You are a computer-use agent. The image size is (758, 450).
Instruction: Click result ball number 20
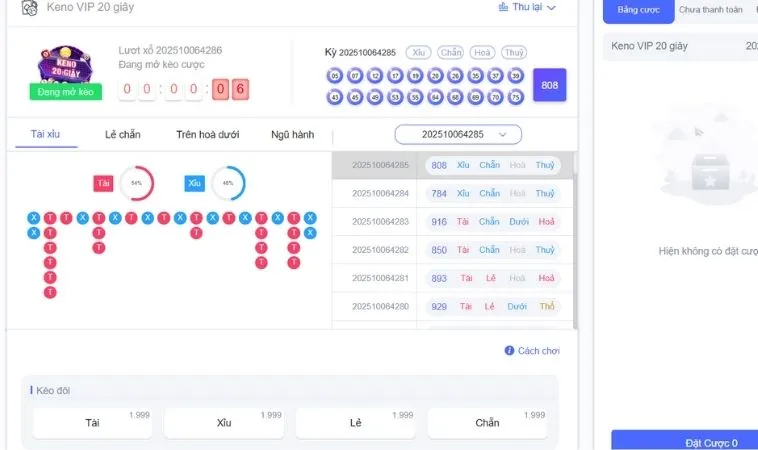point(435,76)
